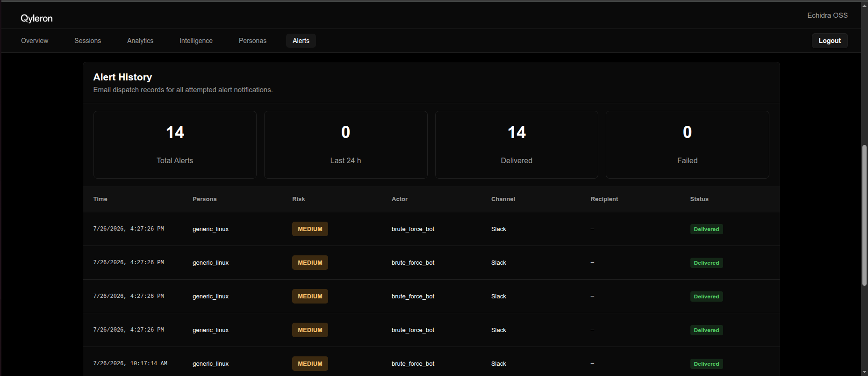Click generic_linux in the 10:17:14 AM row
The width and height of the screenshot is (868, 376).
pyautogui.click(x=211, y=364)
